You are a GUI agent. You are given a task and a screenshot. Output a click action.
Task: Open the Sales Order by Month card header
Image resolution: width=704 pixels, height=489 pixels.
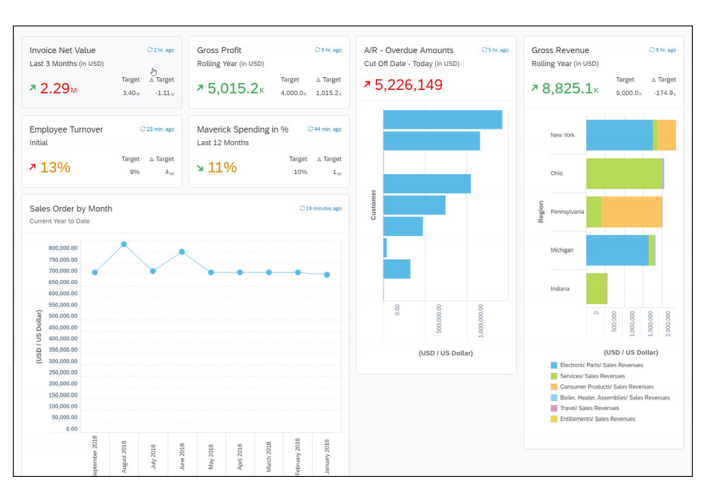[x=71, y=209]
